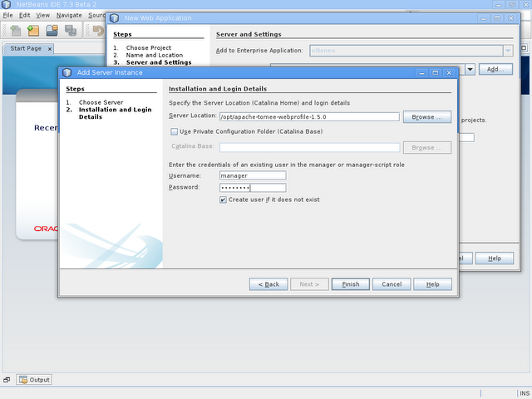Open the View menu
The width and height of the screenshot is (532, 399).
pos(42,15)
